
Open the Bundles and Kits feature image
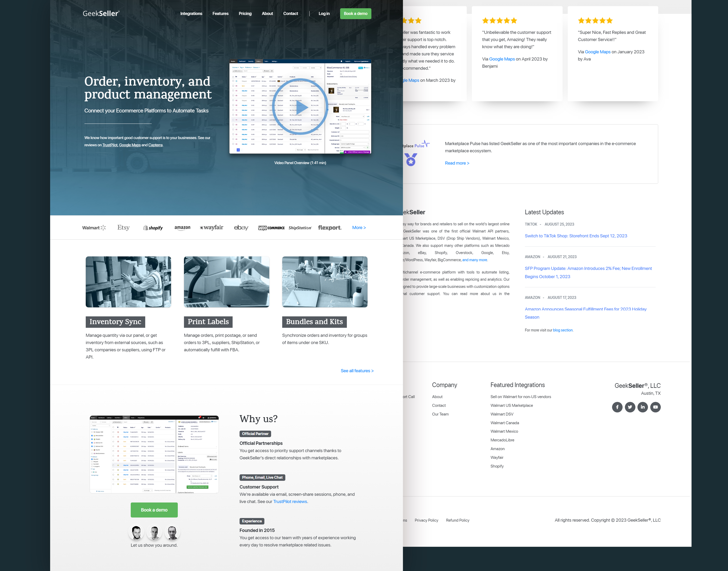(x=325, y=282)
